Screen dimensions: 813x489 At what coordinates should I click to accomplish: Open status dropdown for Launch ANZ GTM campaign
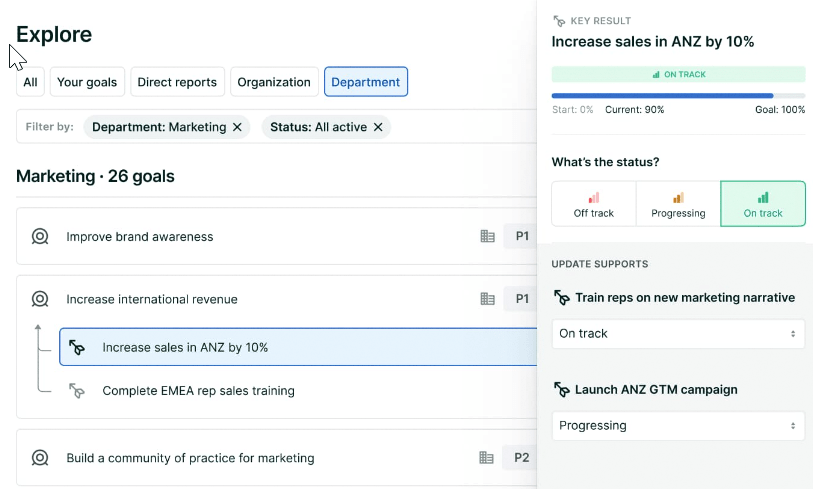tap(678, 426)
